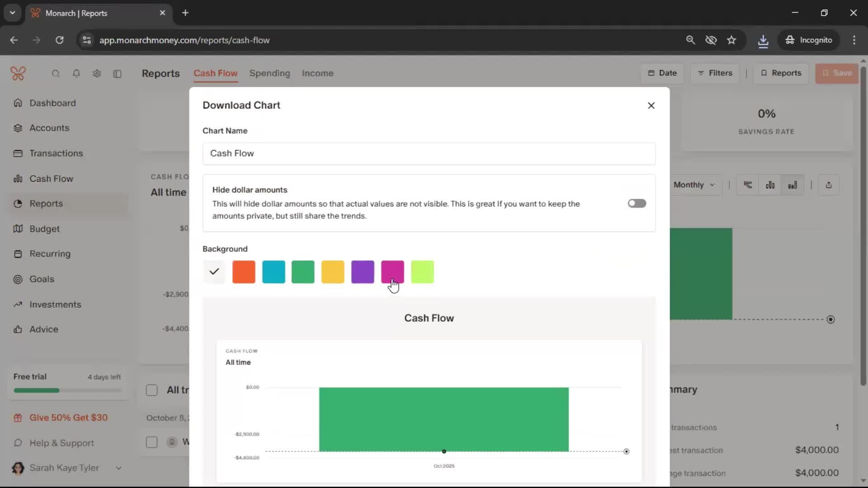The image size is (868, 488).
Task: Click the Give 50% Get $30 link
Action: click(68, 418)
